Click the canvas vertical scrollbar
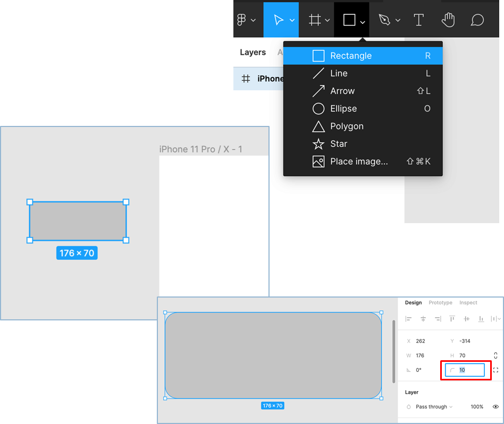Image resolution: width=504 pixels, height=424 pixels. [394, 351]
